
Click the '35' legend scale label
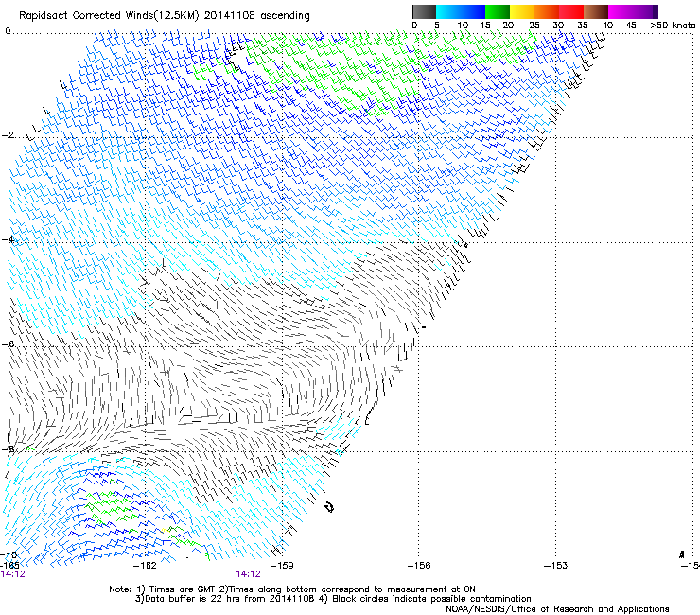(583, 26)
